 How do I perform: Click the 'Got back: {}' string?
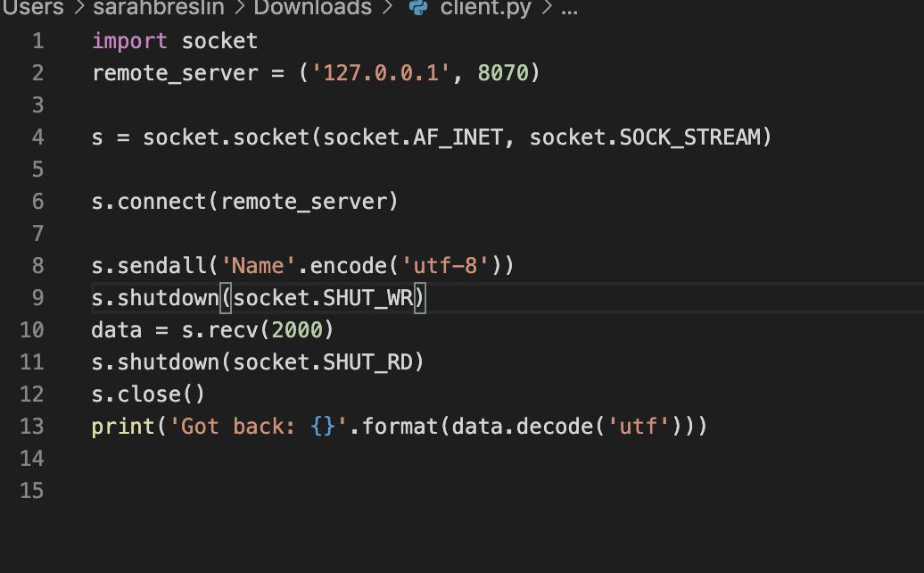(x=258, y=427)
